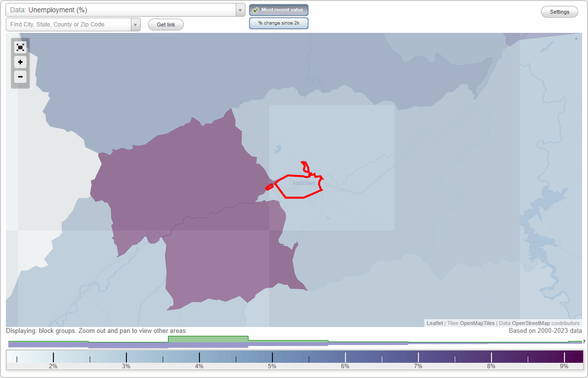Screen dimensions: 588x378
Task: Expand the location search dropdown arrow
Action: point(135,25)
